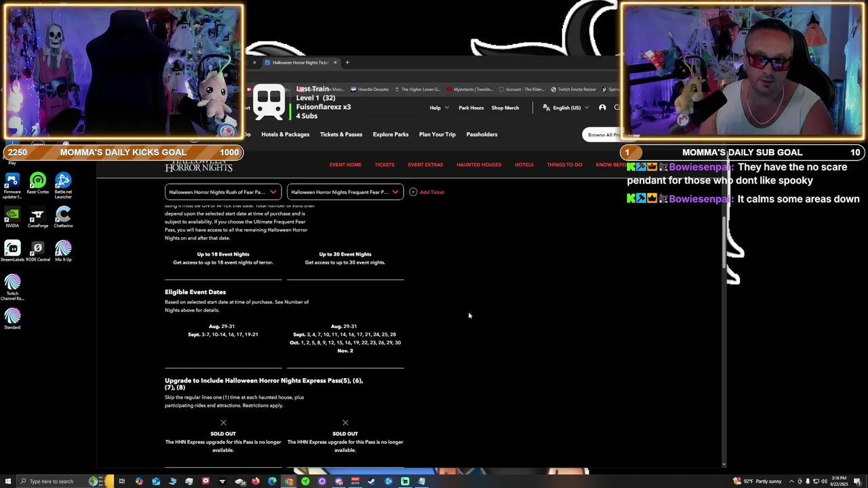Open the Tickets & Passes menu
Screen dimensions: 868x488
tap(341, 134)
